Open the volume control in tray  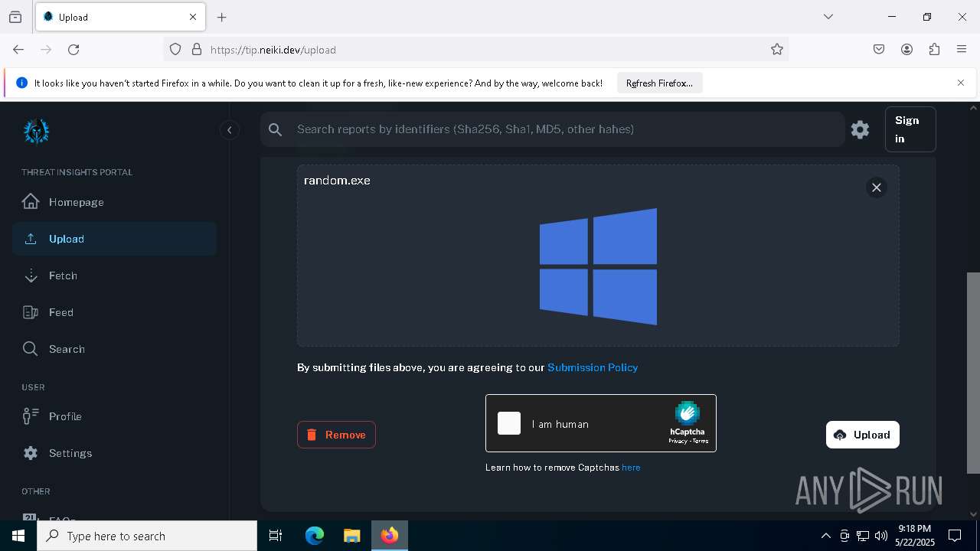[880, 536]
